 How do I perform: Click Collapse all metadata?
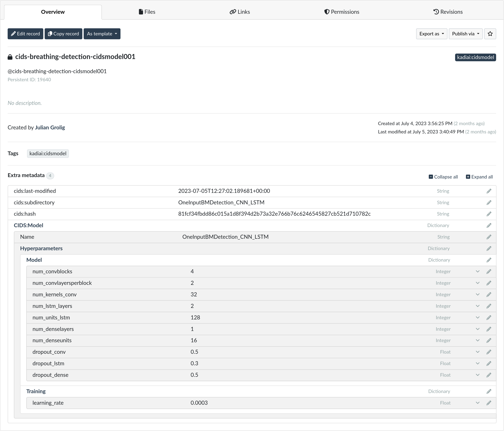point(443,177)
